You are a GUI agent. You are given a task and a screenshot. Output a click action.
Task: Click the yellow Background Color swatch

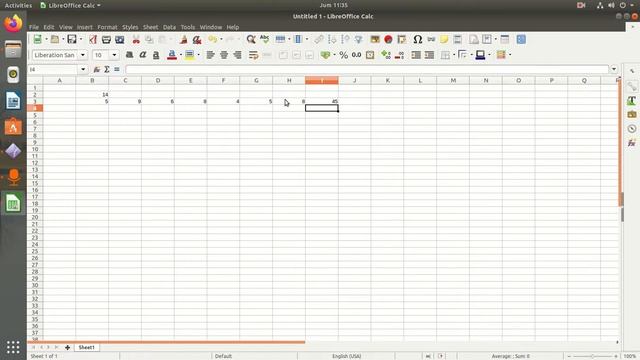(x=189, y=55)
